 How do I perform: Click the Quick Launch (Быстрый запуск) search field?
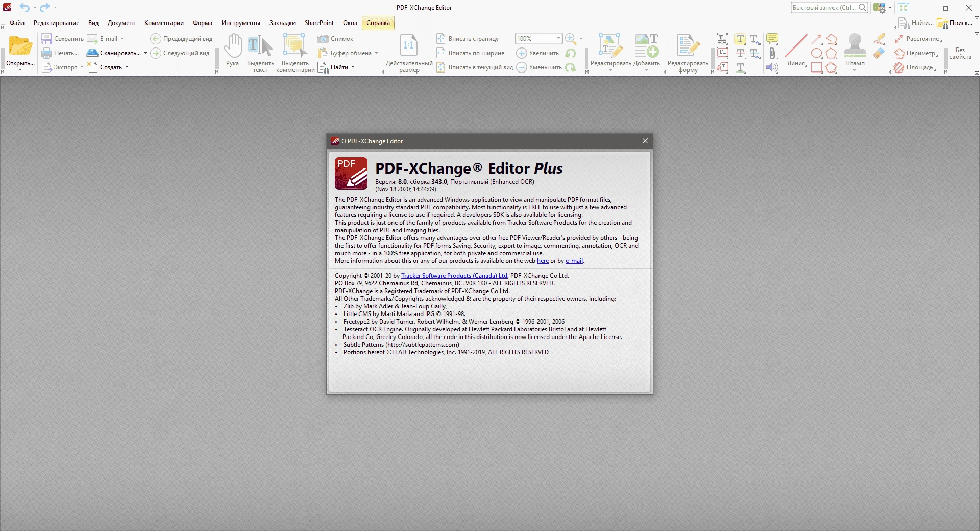pos(829,8)
